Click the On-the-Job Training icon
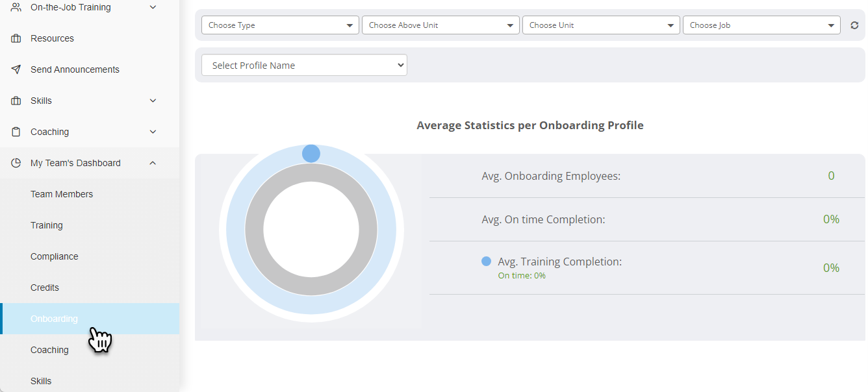The image size is (868, 392). pos(16,6)
